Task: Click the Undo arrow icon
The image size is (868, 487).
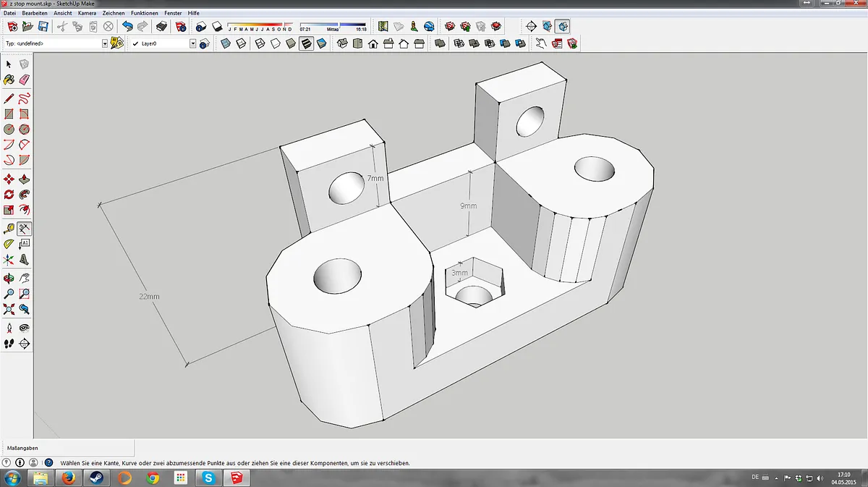Action: pyautogui.click(x=127, y=27)
